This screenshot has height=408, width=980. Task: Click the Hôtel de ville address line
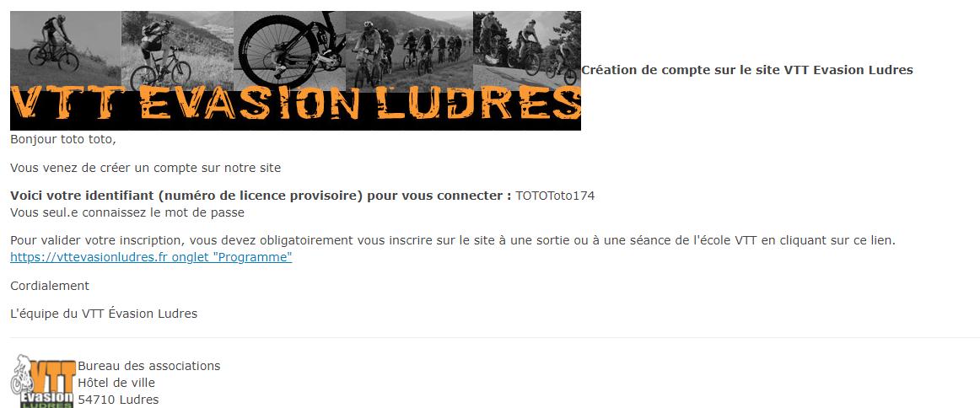click(116, 383)
